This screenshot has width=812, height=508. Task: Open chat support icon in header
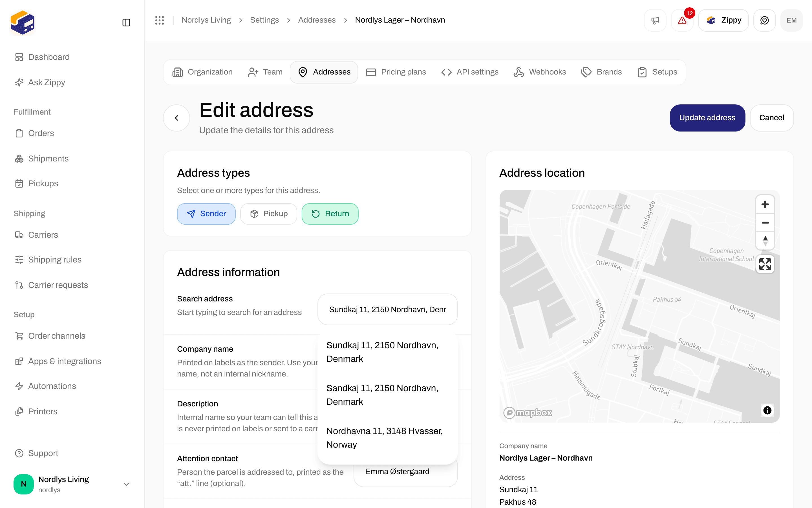pyautogui.click(x=764, y=20)
